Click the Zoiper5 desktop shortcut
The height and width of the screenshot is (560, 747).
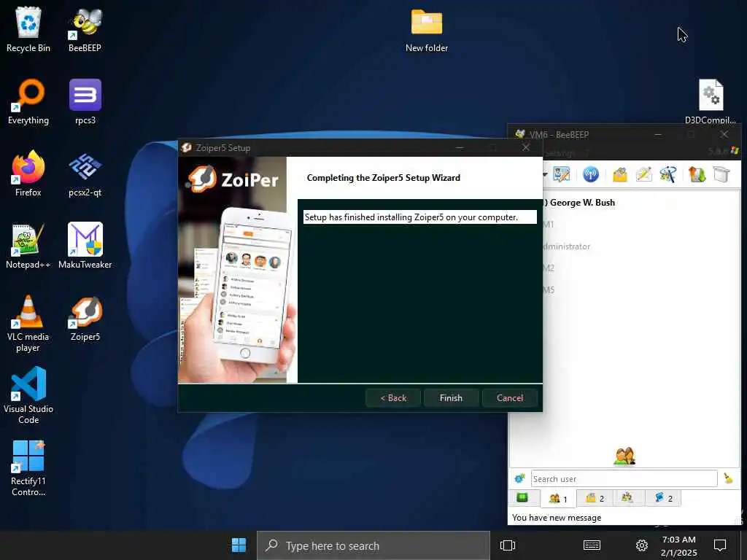pyautogui.click(x=85, y=319)
